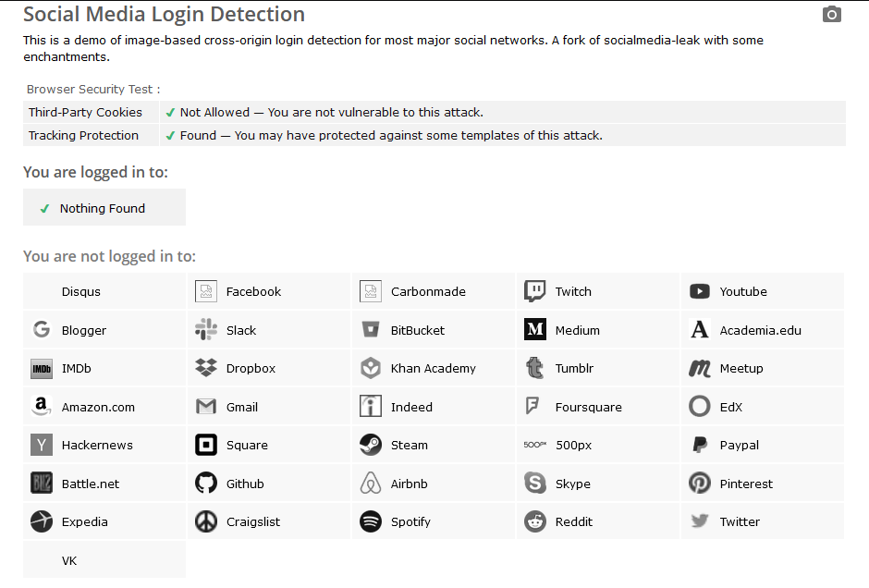Click the Hackernews label

click(x=97, y=445)
